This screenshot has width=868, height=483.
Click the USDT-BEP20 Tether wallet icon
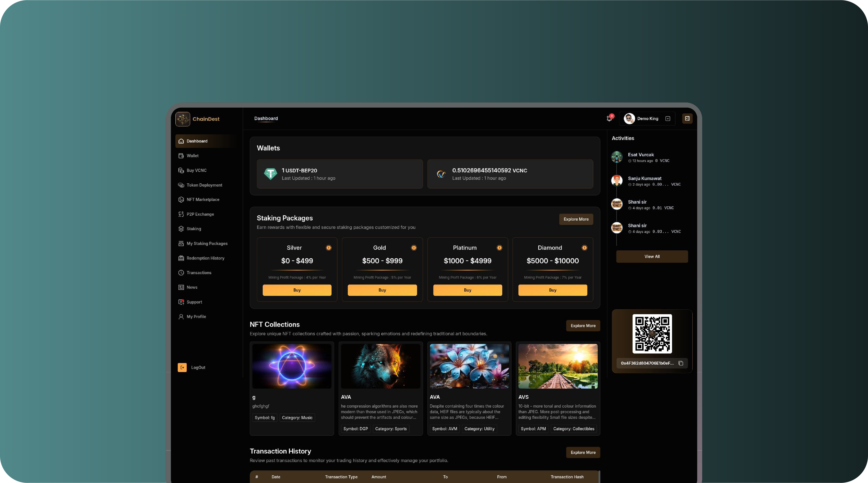[x=270, y=174]
